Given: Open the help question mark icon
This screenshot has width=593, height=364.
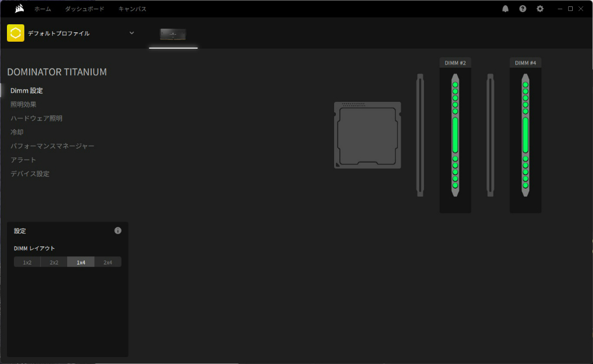Looking at the screenshot, I should (x=523, y=9).
